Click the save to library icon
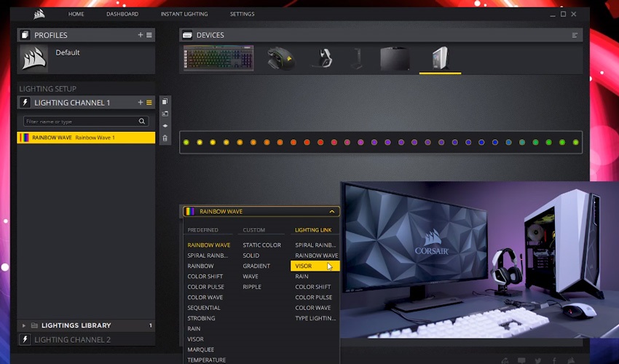Image resolution: width=619 pixels, height=364 pixels. pos(165,114)
